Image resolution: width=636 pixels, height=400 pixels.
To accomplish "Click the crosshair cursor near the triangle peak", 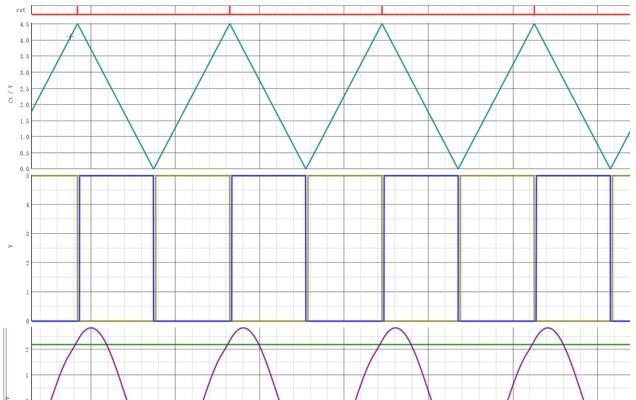I will pos(70,37).
